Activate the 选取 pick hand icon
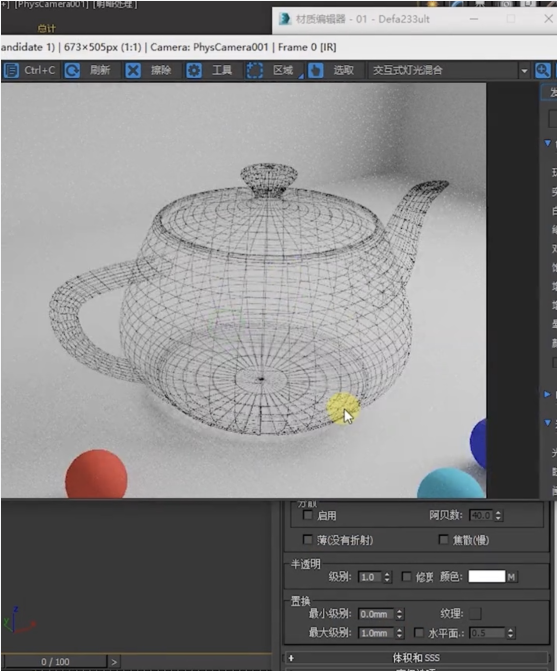Viewport: 557px width, 671px height. click(316, 70)
